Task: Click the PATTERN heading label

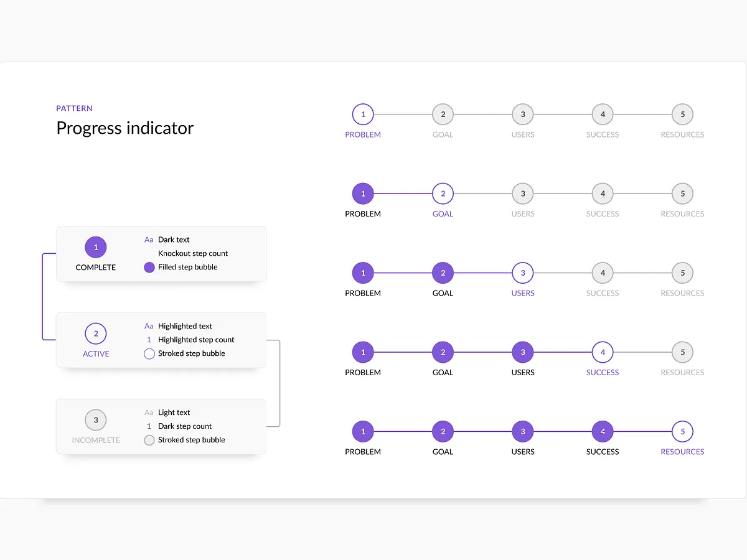Action: point(74,108)
